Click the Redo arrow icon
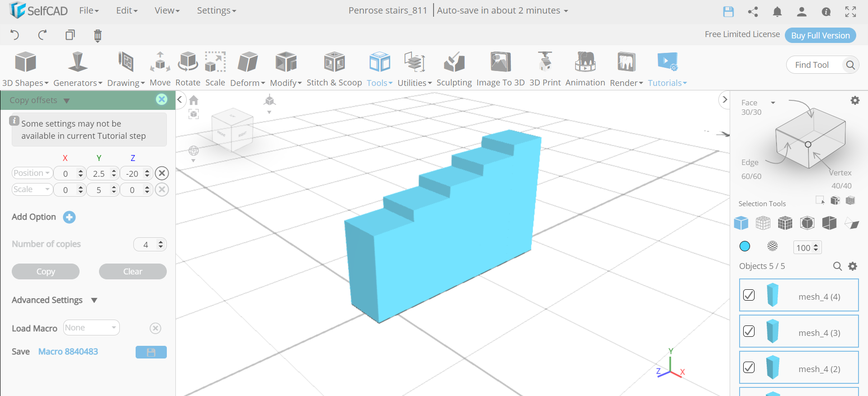Viewport: 868px width, 396px height. point(42,35)
